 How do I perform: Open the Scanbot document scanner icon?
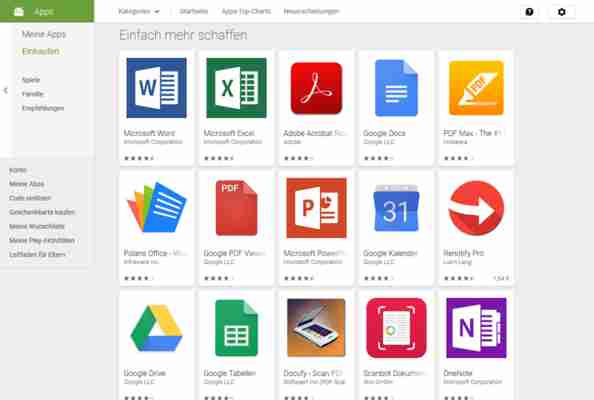pos(396,328)
